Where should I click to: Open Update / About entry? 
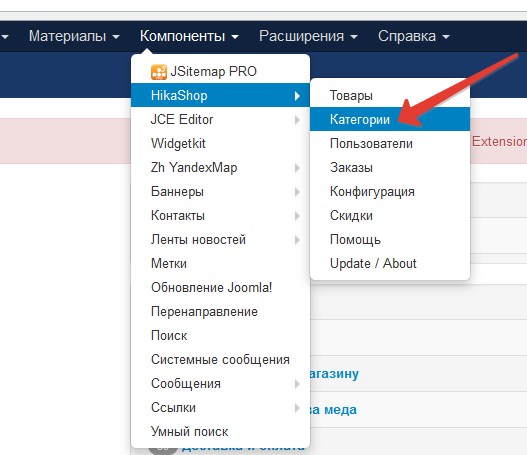tap(390, 263)
